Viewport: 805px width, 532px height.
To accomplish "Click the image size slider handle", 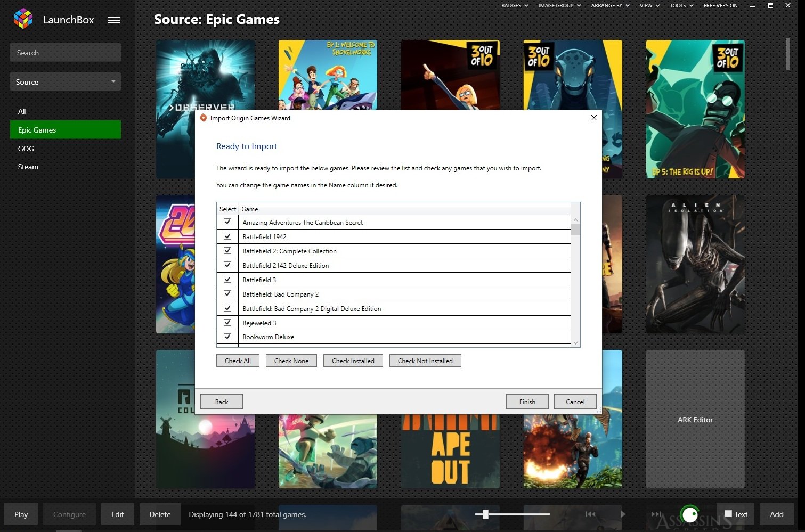I will [485, 514].
